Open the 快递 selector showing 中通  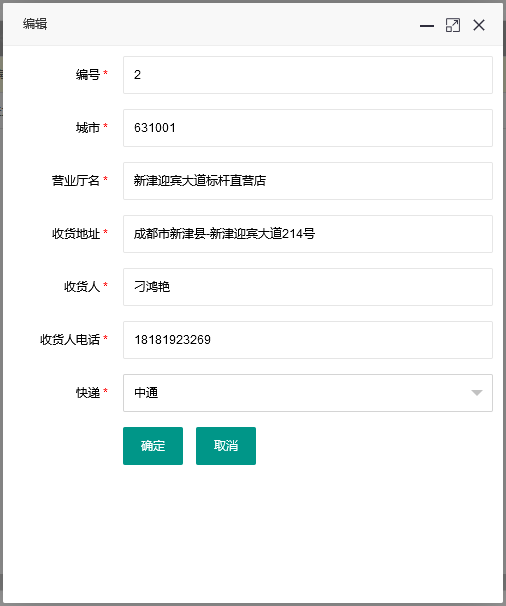pos(308,393)
